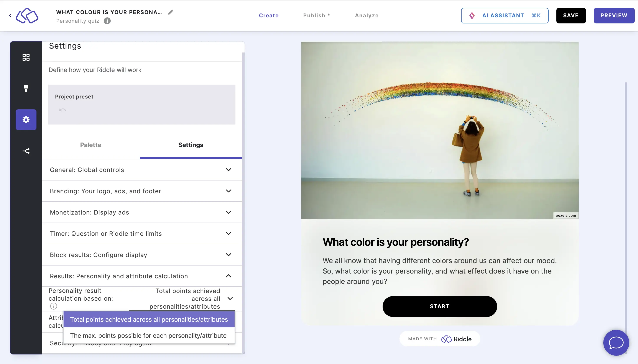The height and width of the screenshot is (364, 638).
Task: Click the paint bucket/theme icon in sidebar
Action: point(26,88)
